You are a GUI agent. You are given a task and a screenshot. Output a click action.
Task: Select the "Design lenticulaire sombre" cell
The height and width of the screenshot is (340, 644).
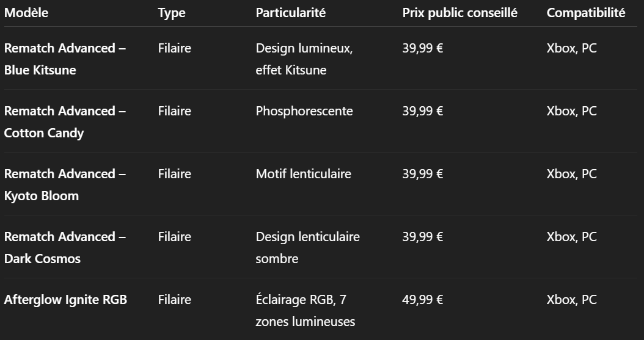point(307,247)
